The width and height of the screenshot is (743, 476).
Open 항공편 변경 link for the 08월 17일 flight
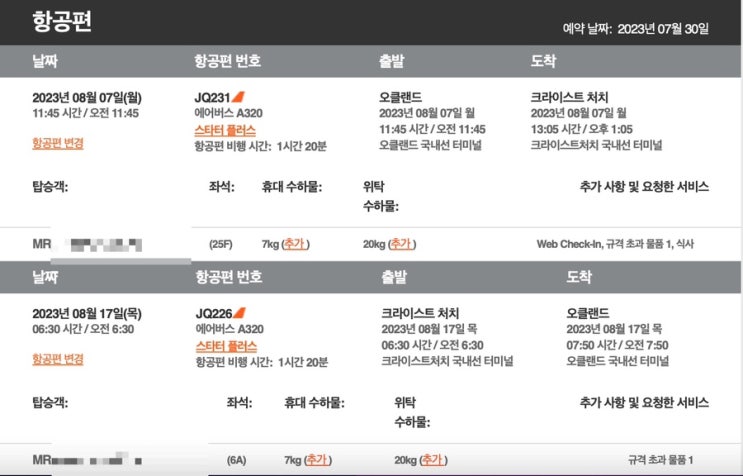[x=58, y=359]
